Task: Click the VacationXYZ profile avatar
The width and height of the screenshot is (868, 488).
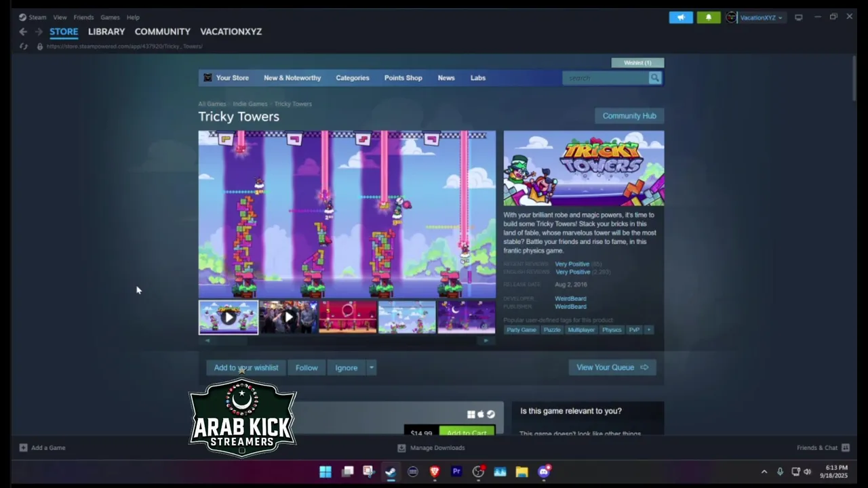Action: [x=731, y=18]
